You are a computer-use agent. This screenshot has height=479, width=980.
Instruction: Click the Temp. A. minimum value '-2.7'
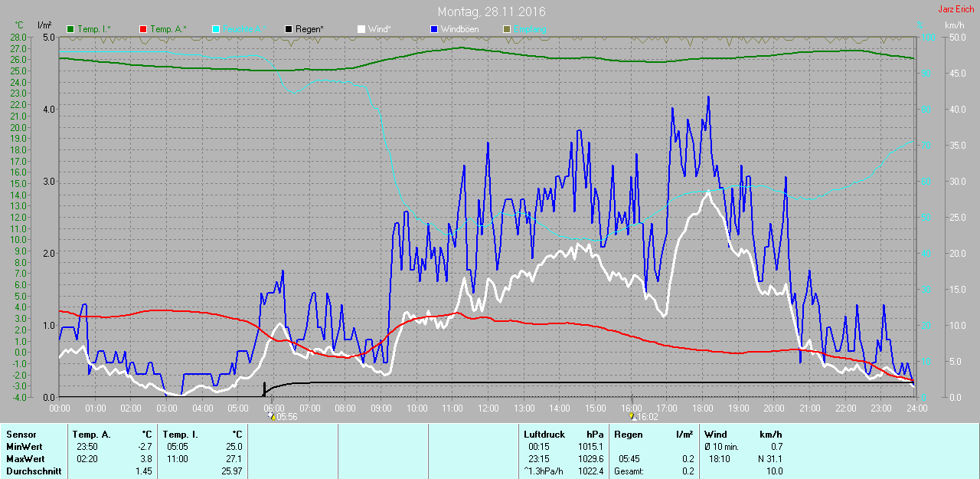[143, 447]
